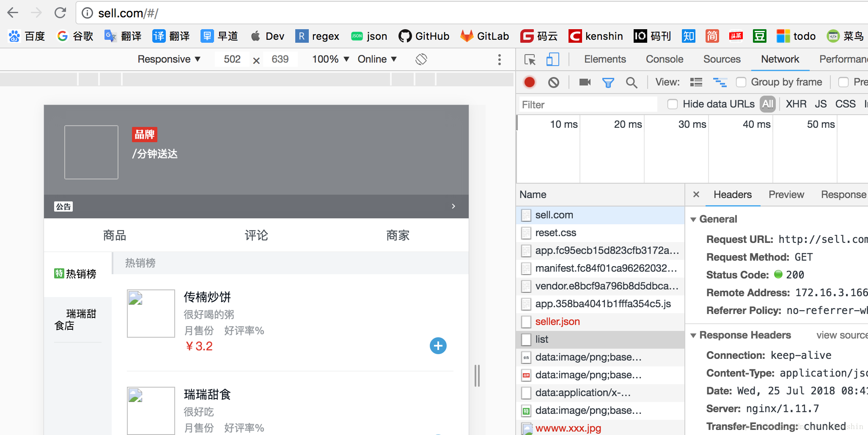Click the viewport width field 502

click(x=232, y=59)
